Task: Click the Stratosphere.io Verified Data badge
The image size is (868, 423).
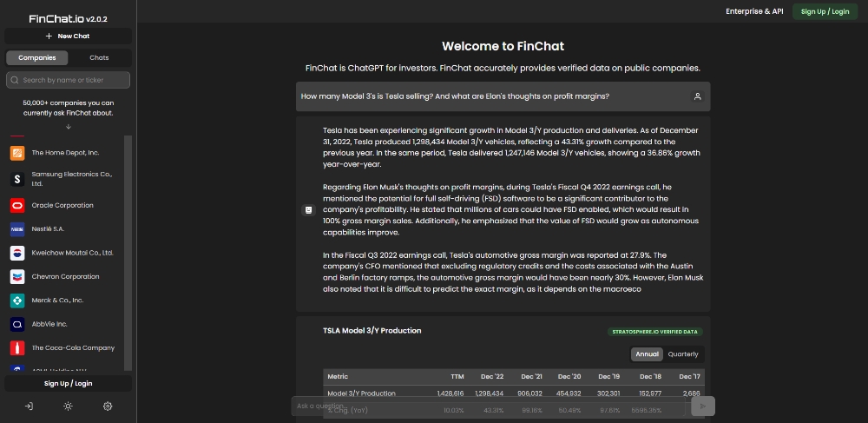Action: (x=654, y=332)
